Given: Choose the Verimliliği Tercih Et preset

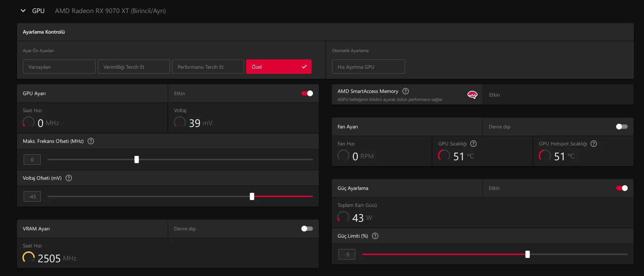Looking at the screenshot, I should click(x=134, y=67).
